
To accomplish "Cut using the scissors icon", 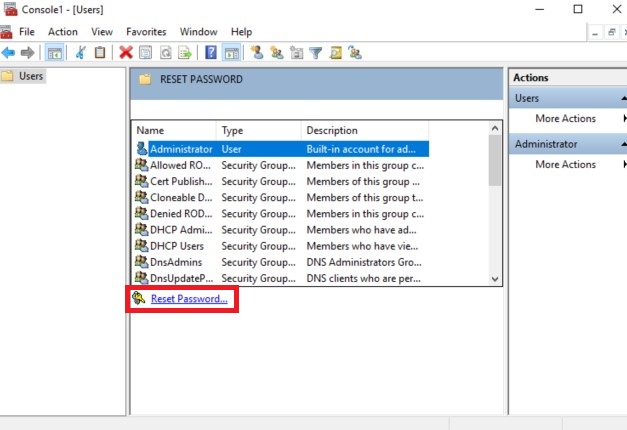I will 81,52.
